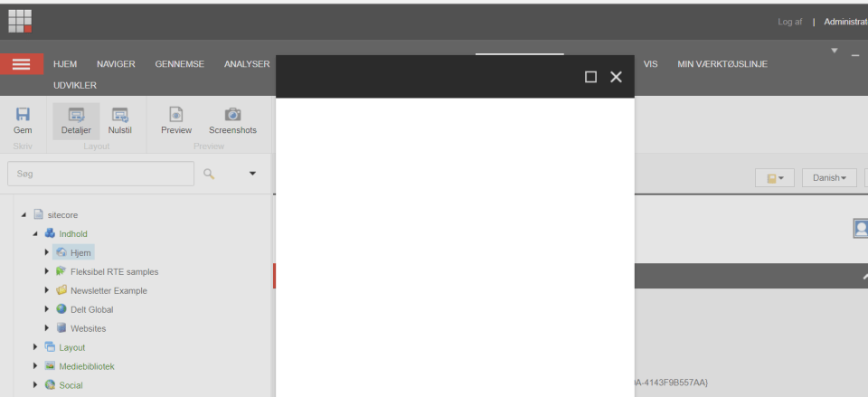Open the Danish language dropdown
The image size is (868, 397).
coord(828,178)
